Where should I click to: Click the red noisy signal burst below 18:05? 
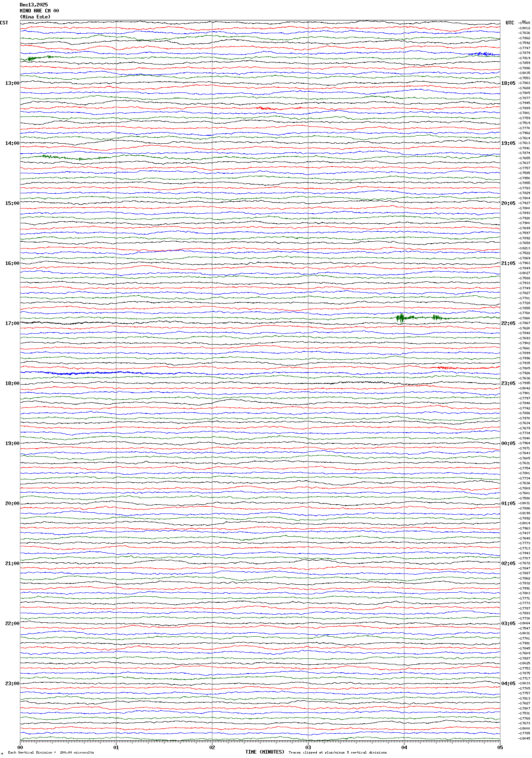click(268, 108)
